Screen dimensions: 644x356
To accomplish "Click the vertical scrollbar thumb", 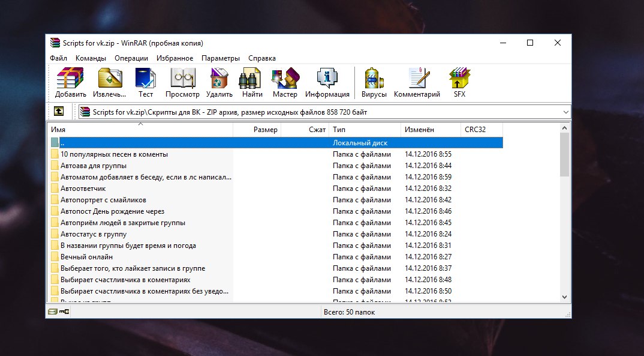I will [564, 154].
